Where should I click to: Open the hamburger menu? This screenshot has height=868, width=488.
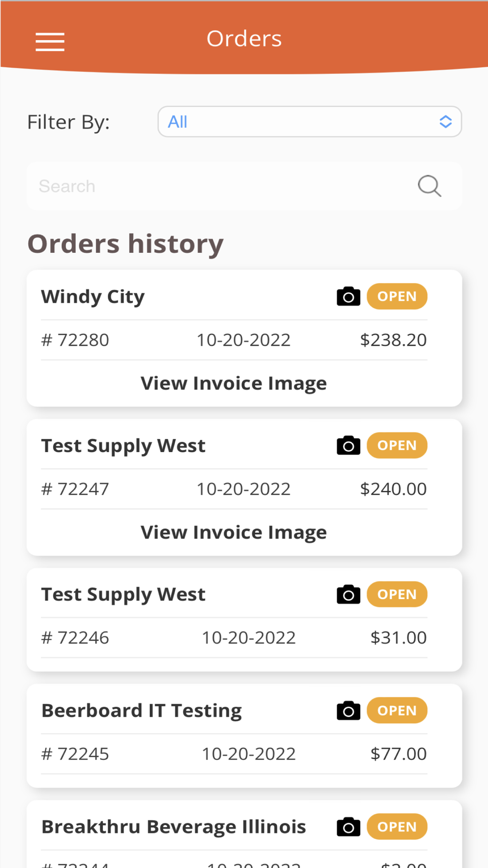[x=50, y=41]
